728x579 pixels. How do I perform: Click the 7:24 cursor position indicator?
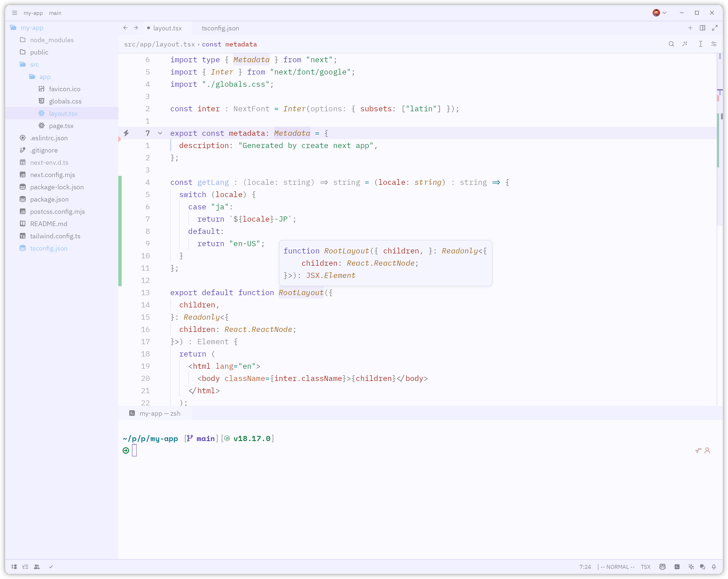(585, 567)
